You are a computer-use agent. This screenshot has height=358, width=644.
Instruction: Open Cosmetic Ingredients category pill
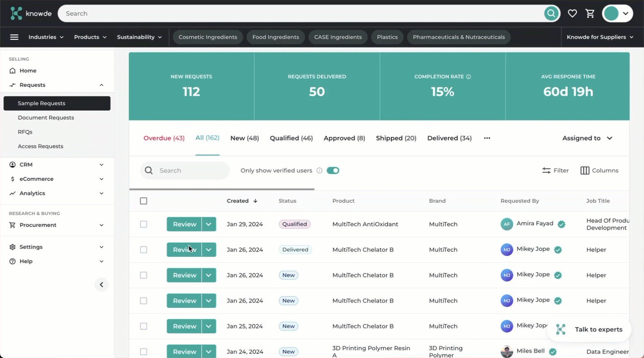click(208, 37)
